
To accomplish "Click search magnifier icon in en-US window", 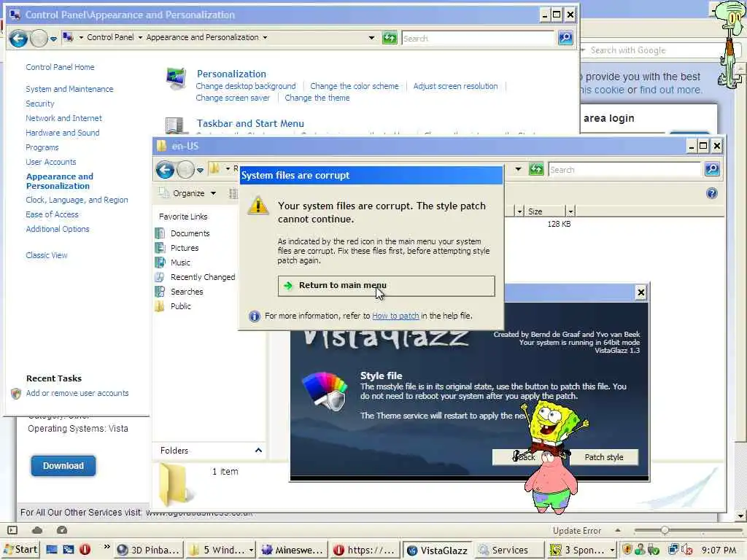I will [712, 169].
